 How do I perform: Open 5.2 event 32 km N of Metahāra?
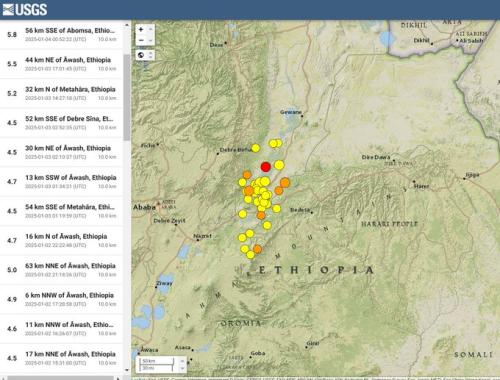point(62,93)
